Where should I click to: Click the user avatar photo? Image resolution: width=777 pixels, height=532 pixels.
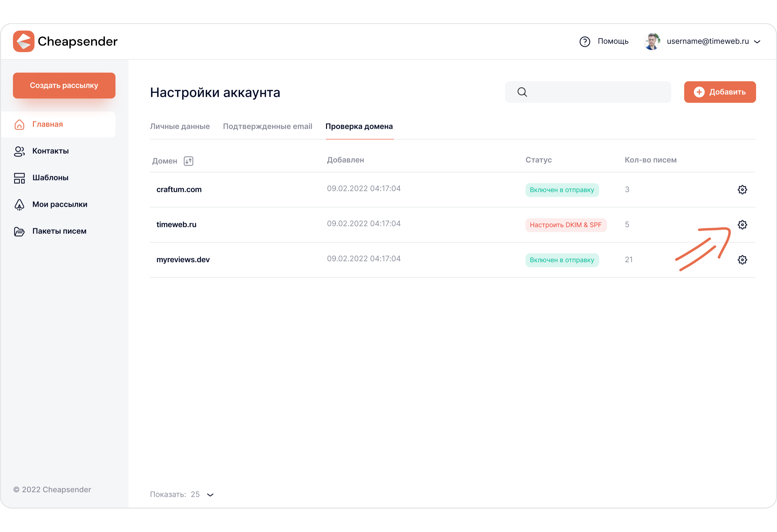click(x=652, y=42)
